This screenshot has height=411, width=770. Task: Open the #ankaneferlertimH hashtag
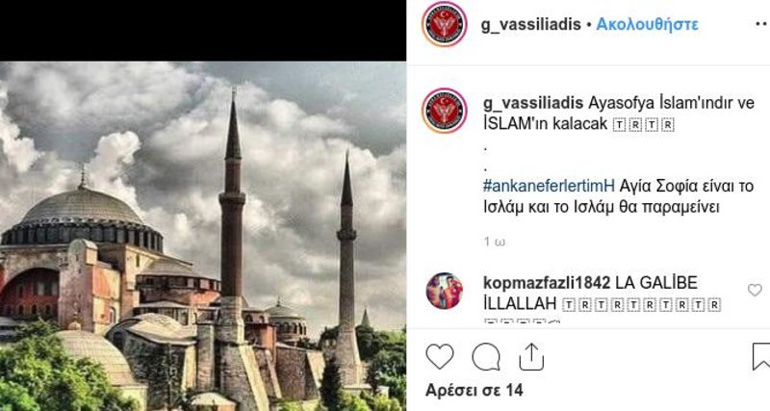tap(549, 186)
